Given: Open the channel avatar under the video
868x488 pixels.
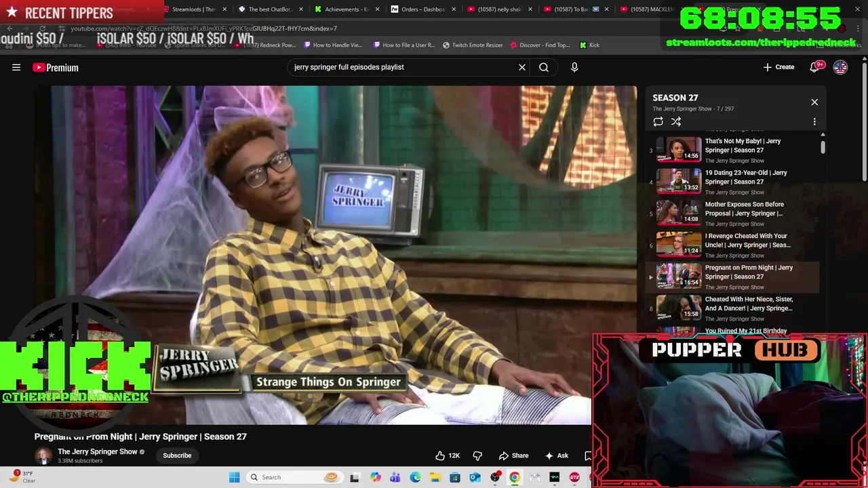Looking at the screenshot, I should (43, 455).
